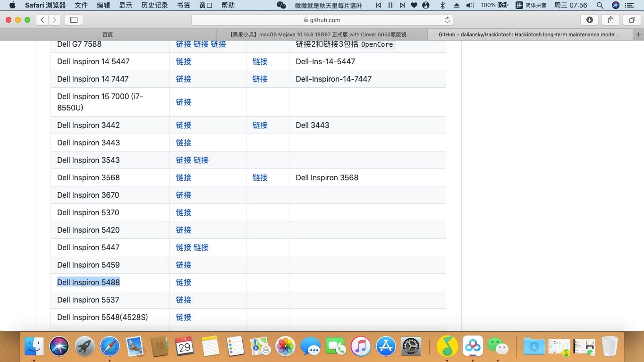Open Mail app from the Dock
The width and height of the screenshot is (644, 362).
(x=135, y=347)
